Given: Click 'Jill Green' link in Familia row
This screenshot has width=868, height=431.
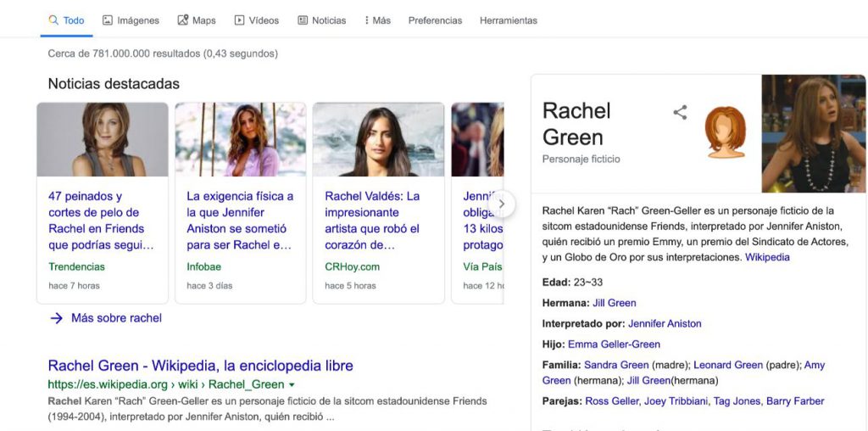Looking at the screenshot, I should [648, 381].
